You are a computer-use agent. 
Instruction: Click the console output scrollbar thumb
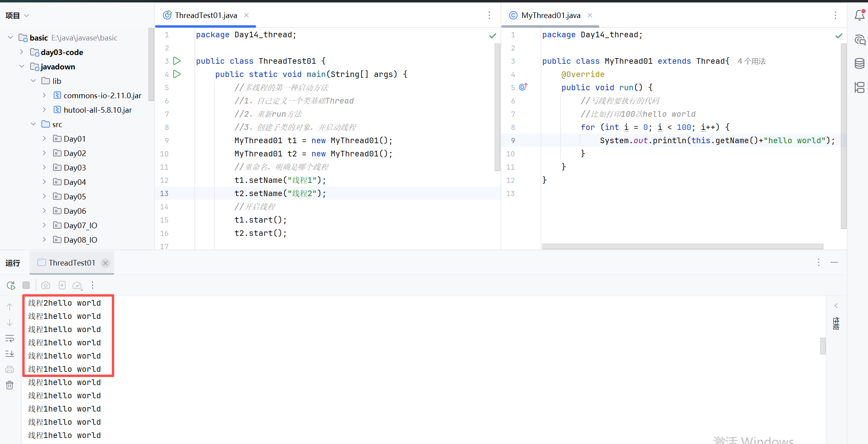click(823, 346)
